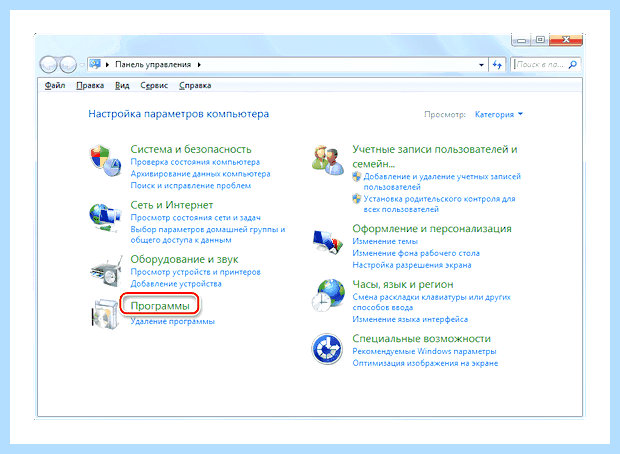Click the Appearance and Personalization monitor icon
Screen dimensions: 620x454
point(327,241)
